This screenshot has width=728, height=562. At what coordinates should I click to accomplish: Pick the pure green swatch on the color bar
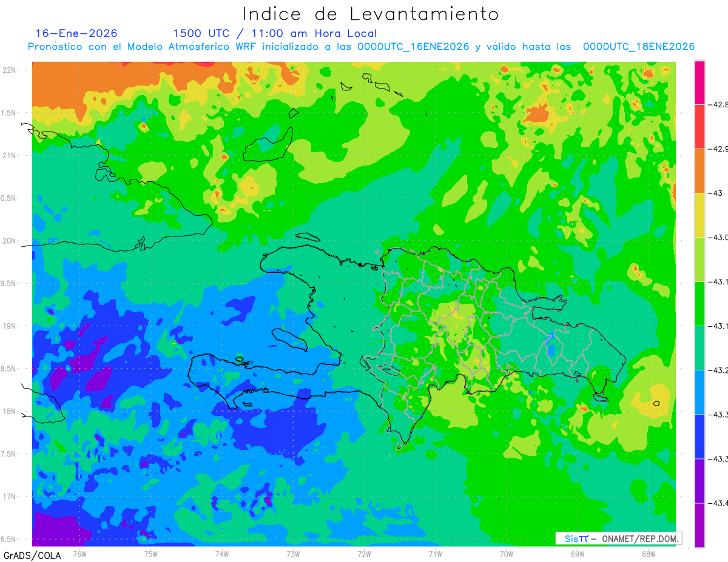[x=699, y=304]
